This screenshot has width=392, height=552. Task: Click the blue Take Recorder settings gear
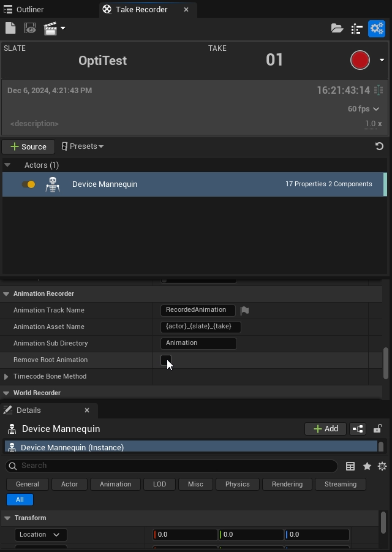(376, 28)
